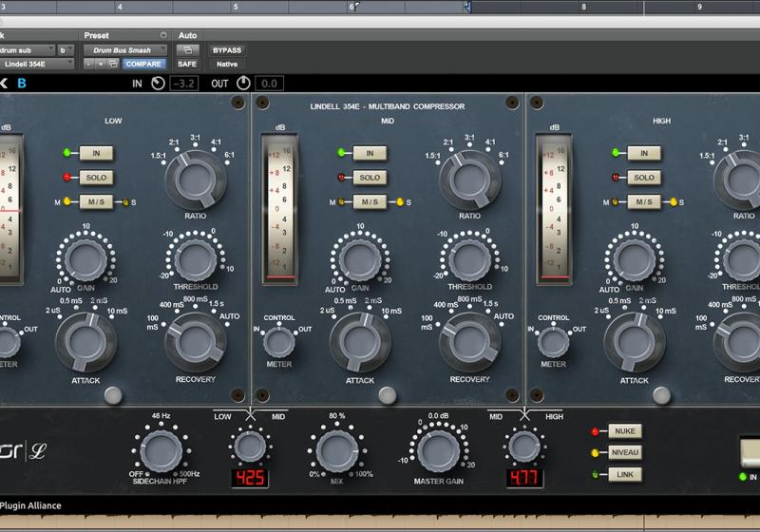Enable the NUKE button
This screenshot has height=532, width=760.
625,430
